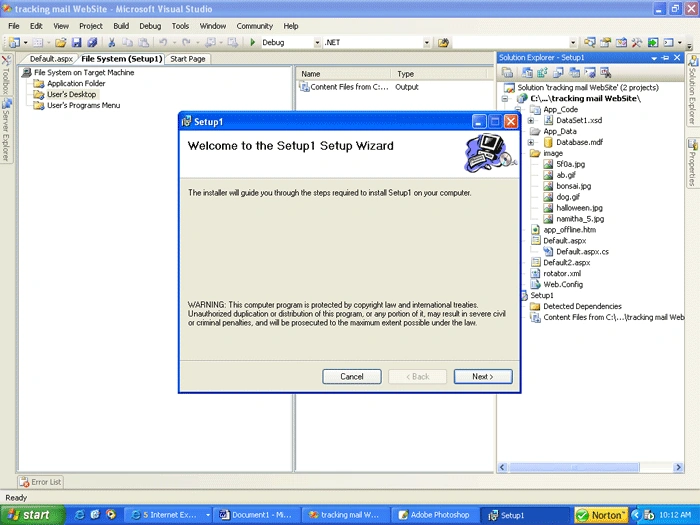
Task: Open the Toolbox toolbar icon with wrench
Action: pyautogui.click(x=637, y=42)
